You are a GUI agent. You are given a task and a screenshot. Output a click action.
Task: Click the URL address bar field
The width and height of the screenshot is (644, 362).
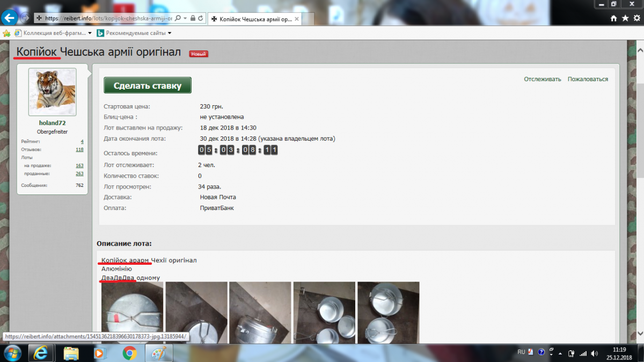click(107, 18)
